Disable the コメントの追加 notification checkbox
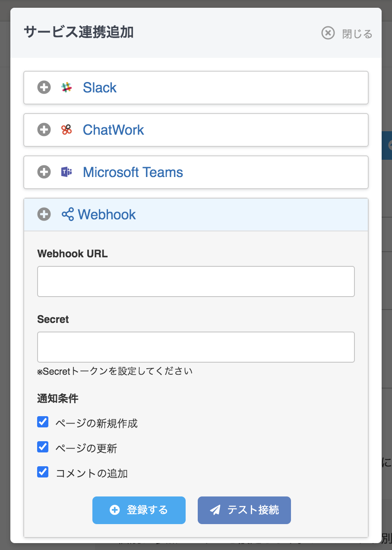Image resolution: width=392 pixels, height=550 pixels. 43,472
